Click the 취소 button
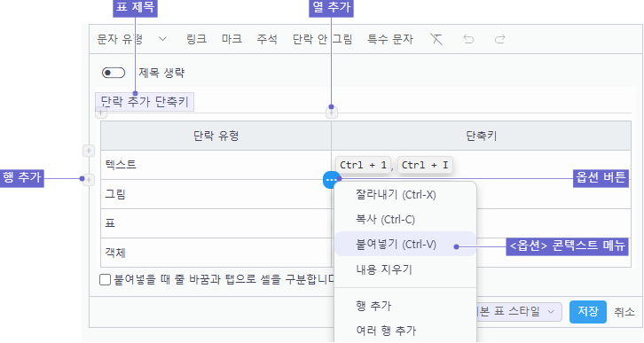The image size is (644, 343). 624,312
